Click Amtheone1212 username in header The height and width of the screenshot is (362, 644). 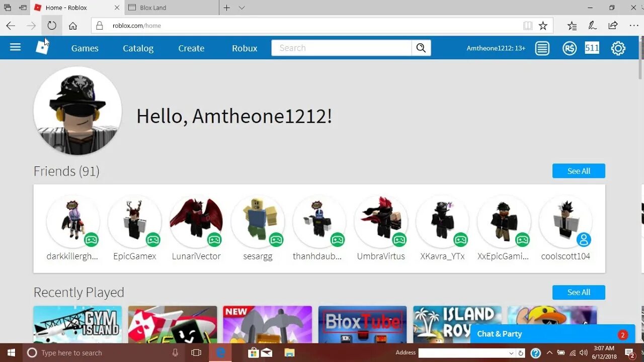coord(496,48)
